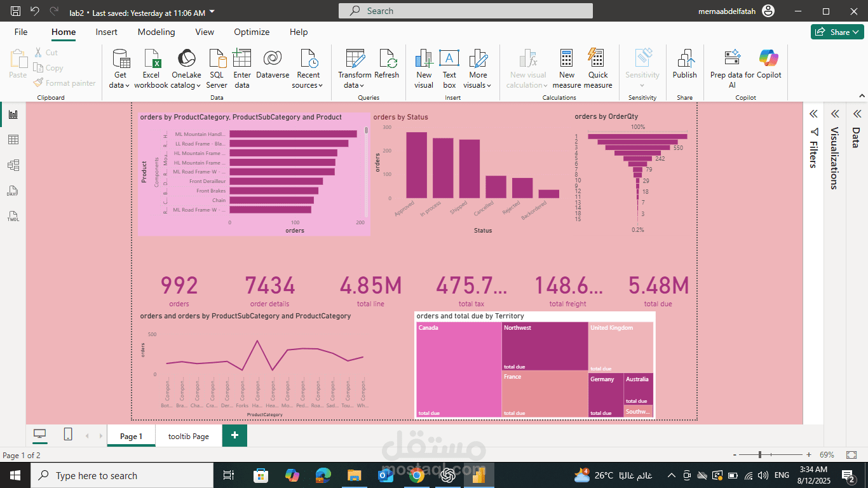This screenshot has height=488, width=868.
Task: Switch to the Insert ribbon tab
Action: tap(107, 32)
